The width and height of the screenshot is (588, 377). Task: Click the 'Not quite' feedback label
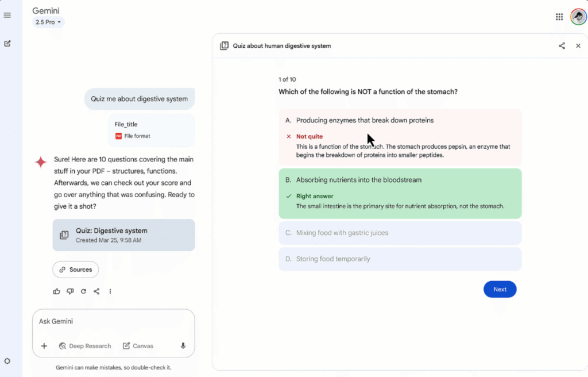coord(310,136)
